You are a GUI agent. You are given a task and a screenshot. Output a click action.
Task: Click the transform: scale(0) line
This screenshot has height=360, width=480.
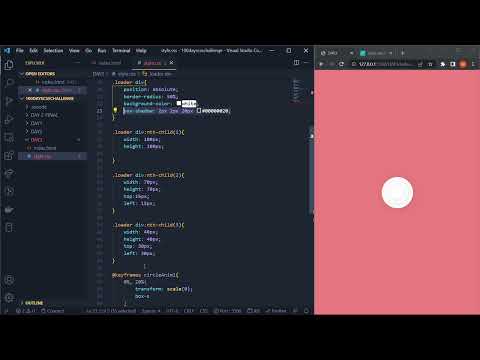[x=163, y=289]
